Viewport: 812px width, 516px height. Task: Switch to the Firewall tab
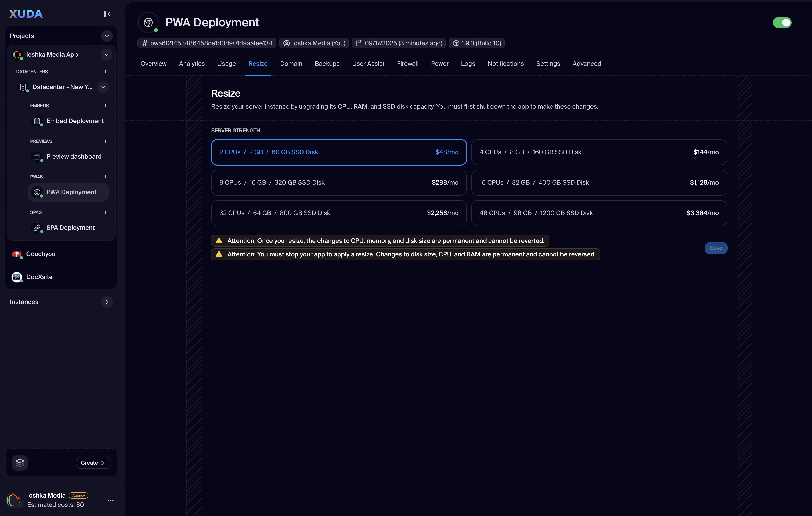407,64
